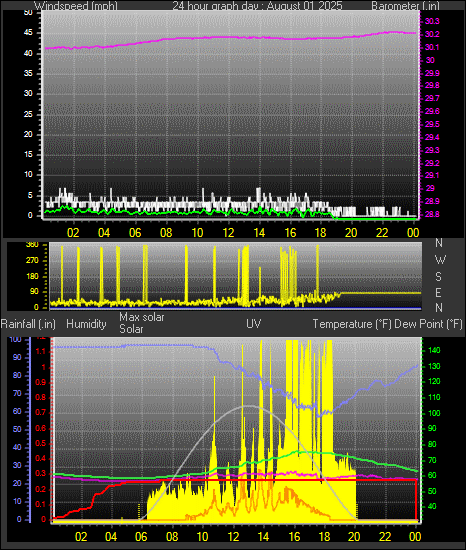Pick the 22 hour label under the wind graph
Screen dimensions: 466x550
[382, 233]
